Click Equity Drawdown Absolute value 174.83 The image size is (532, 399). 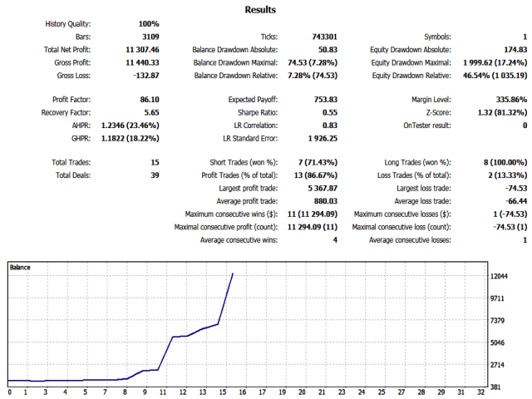pos(515,50)
